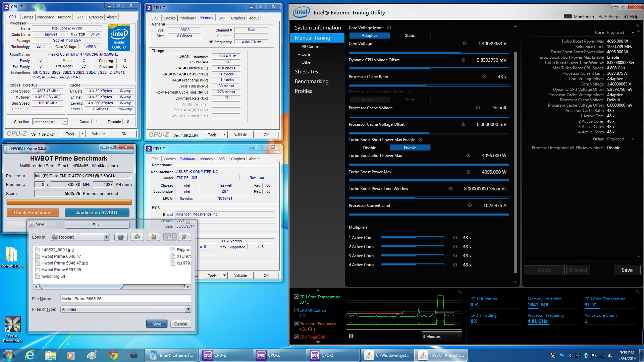
Task: Open the EVGA Precision X desktop shortcut
Action: coord(12,329)
